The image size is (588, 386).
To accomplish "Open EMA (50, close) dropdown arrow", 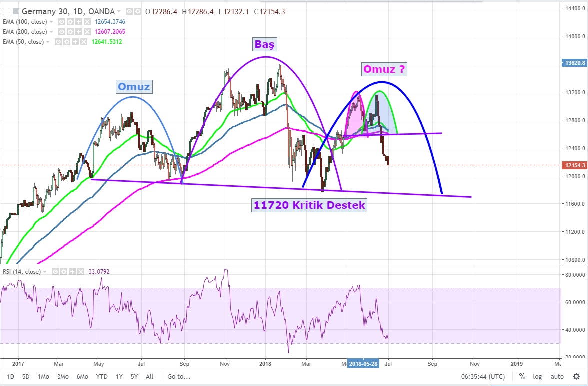I will pyautogui.click(x=48, y=42).
